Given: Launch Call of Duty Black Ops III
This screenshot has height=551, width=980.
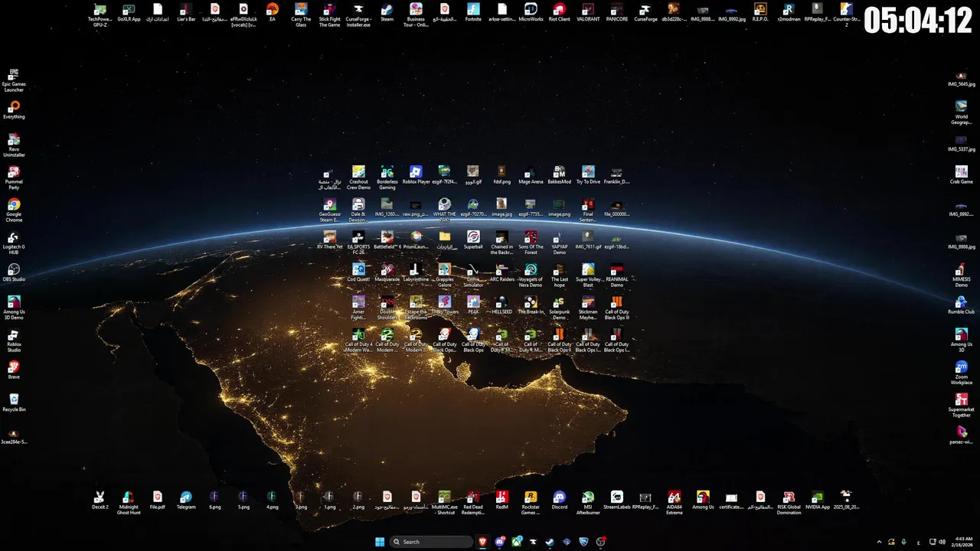Looking at the screenshot, I should [x=616, y=308].
